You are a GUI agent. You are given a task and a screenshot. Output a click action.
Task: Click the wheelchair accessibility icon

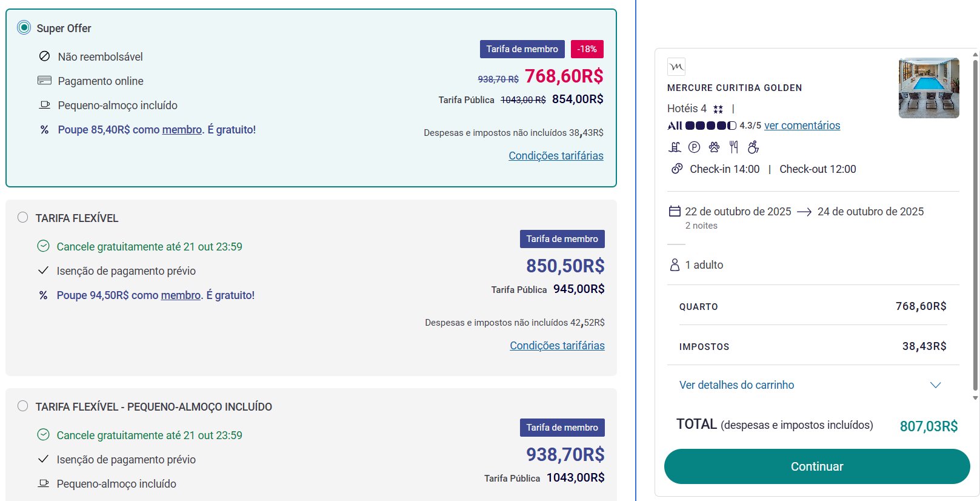click(753, 147)
